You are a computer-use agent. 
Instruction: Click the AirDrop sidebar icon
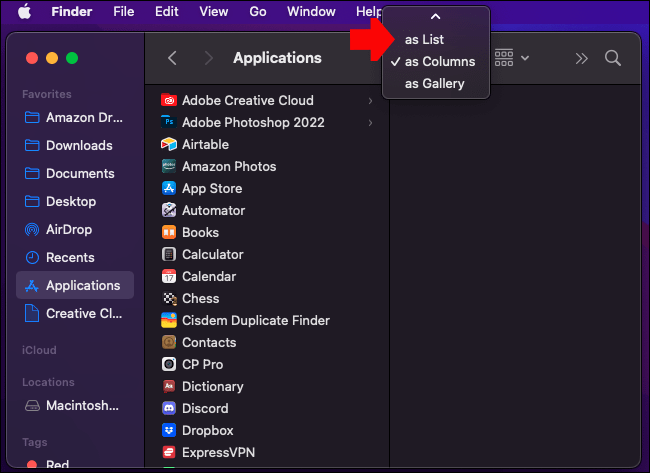coord(31,229)
